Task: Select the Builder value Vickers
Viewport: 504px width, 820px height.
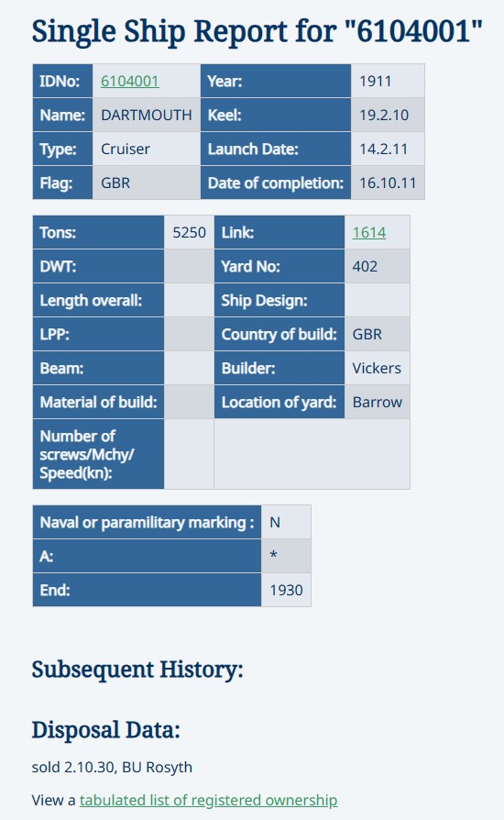Action: [378, 368]
